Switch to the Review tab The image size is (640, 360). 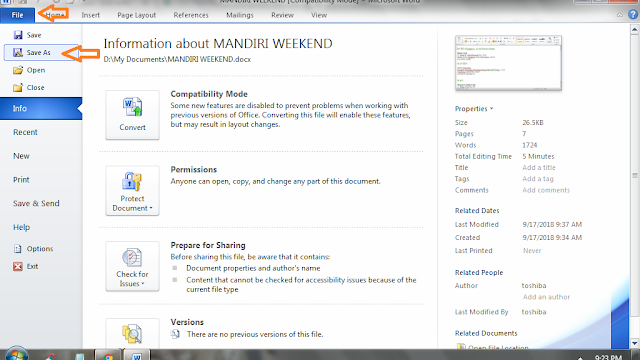pos(282,15)
